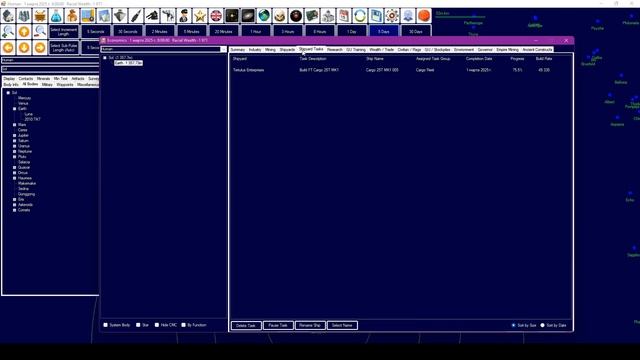Toggle the System Body checkbox
This screenshot has width=640, height=360.
[x=106, y=325]
